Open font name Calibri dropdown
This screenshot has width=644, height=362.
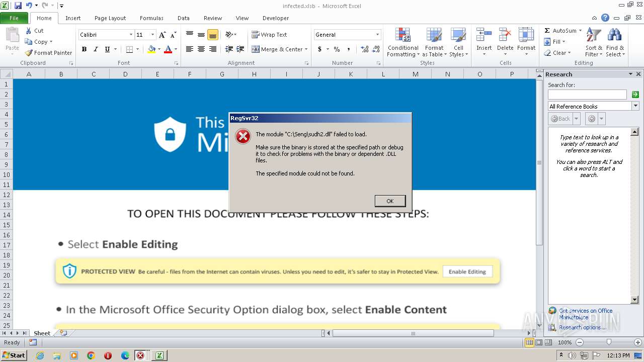(x=131, y=35)
